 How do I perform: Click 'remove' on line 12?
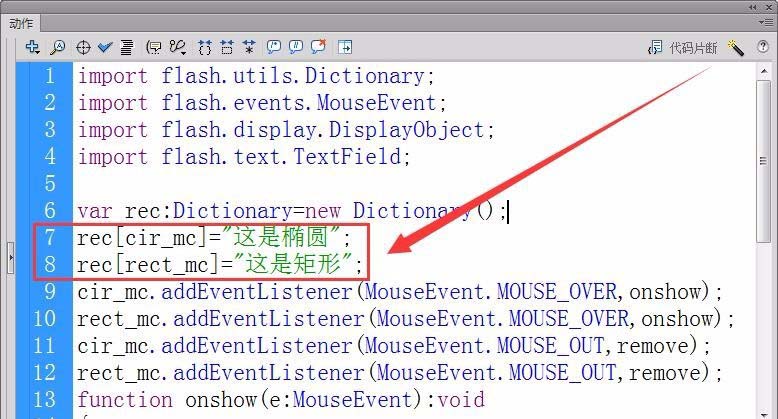[x=665, y=373]
